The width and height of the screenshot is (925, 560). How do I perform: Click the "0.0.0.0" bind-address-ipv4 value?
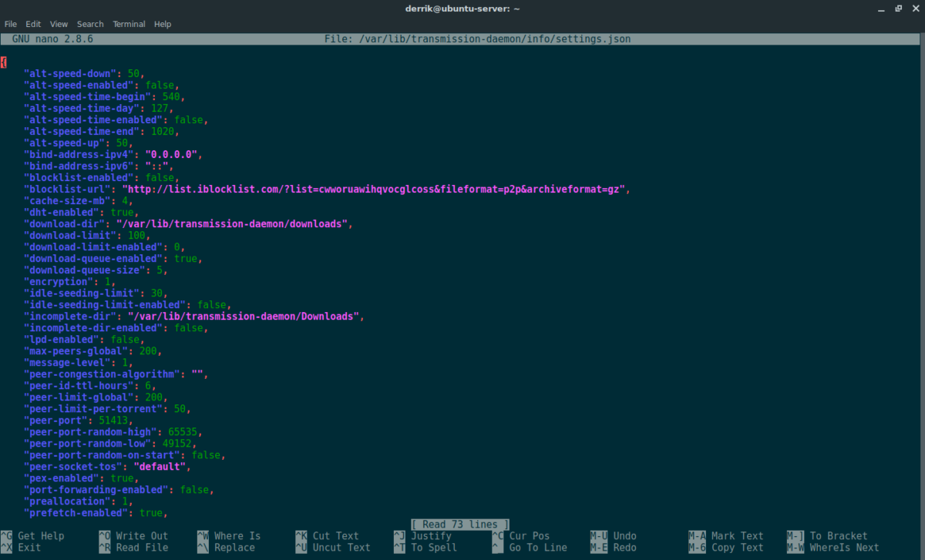click(x=171, y=155)
